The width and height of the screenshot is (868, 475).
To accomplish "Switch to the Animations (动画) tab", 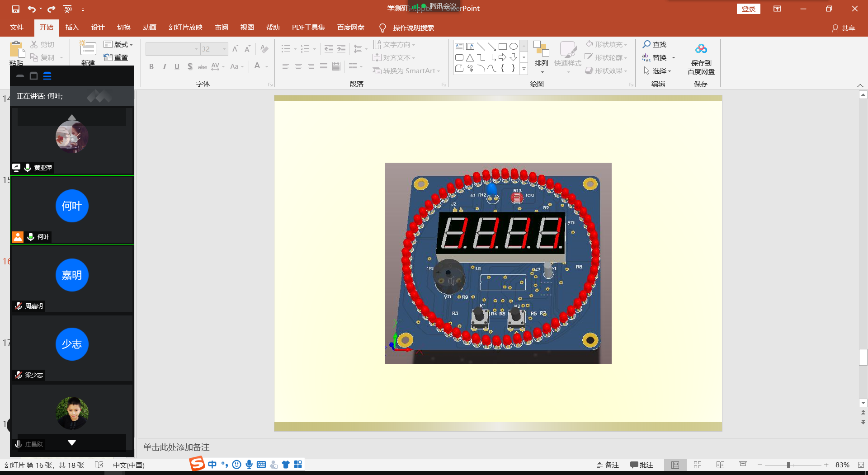I will (x=149, y=28).
